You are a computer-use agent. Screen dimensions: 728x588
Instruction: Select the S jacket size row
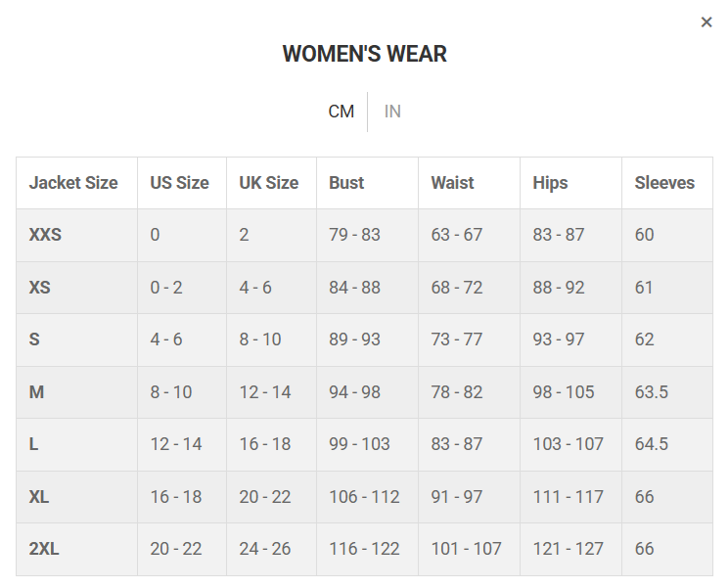[35, 339]
